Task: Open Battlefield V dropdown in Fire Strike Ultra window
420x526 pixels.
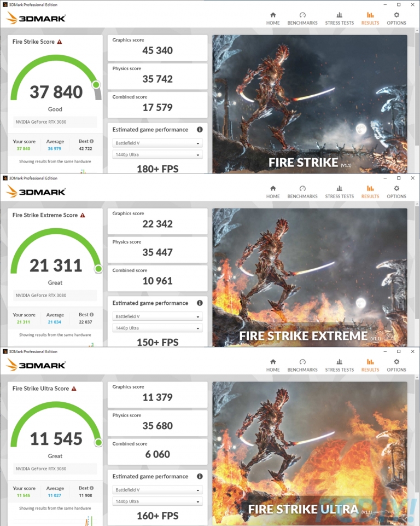Action: click(x=157, y=490)
